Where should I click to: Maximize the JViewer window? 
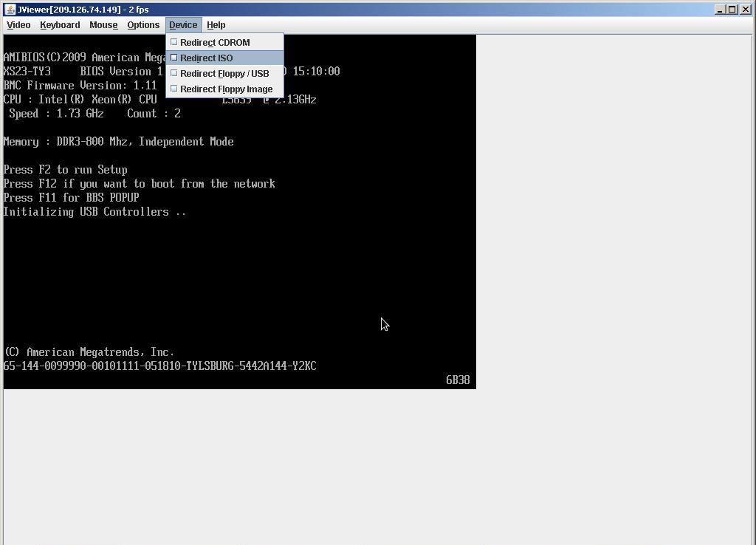coord(732,10)
